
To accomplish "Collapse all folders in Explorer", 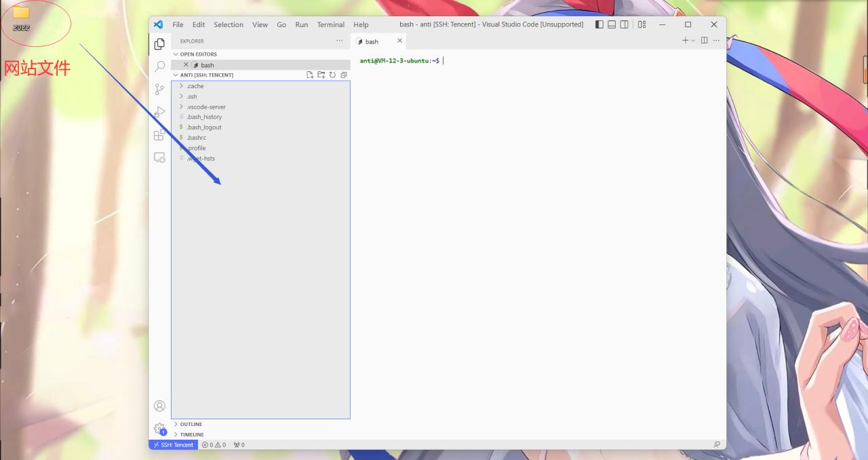I will 344,75.
